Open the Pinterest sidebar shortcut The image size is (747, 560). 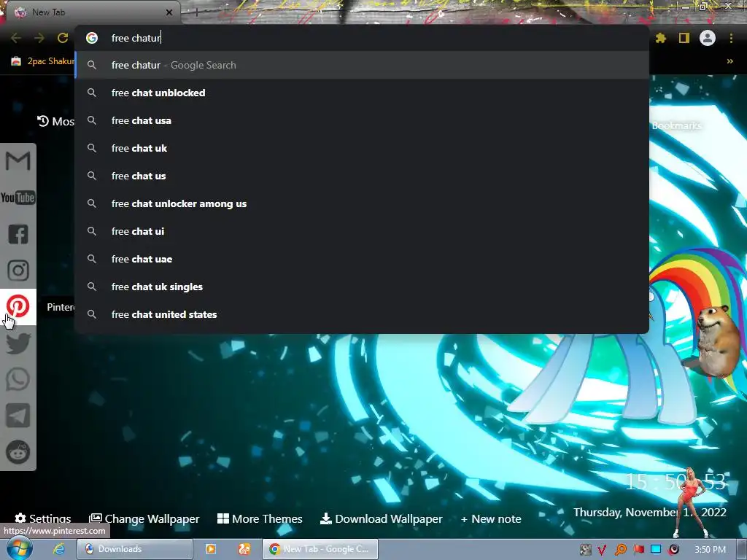tap(18, 307)
